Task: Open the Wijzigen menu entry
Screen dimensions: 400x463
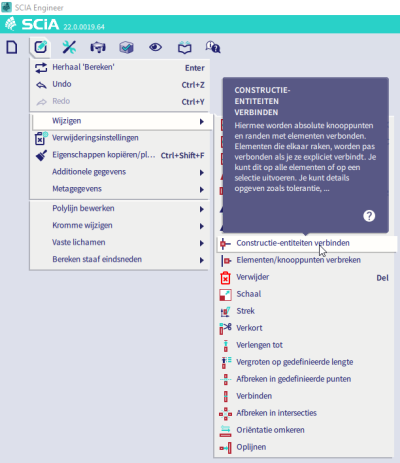Action: tap(122, 121)
